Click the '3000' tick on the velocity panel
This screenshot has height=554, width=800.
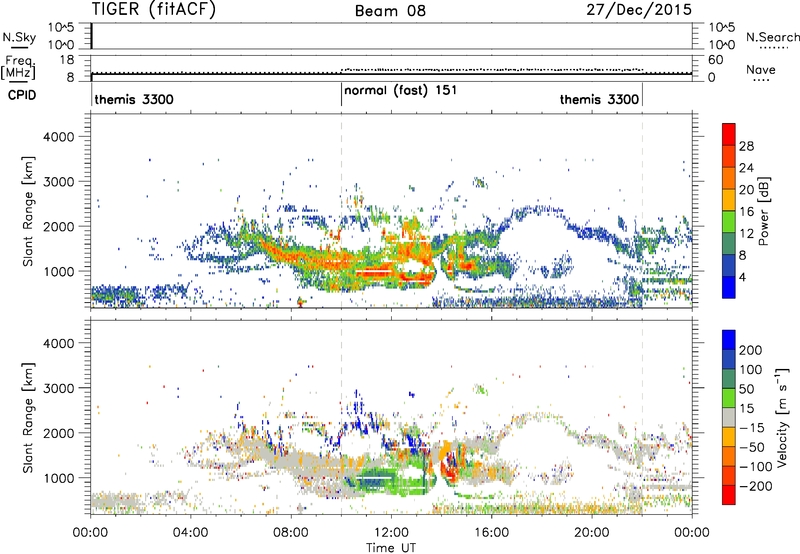[x=58, y=388]
